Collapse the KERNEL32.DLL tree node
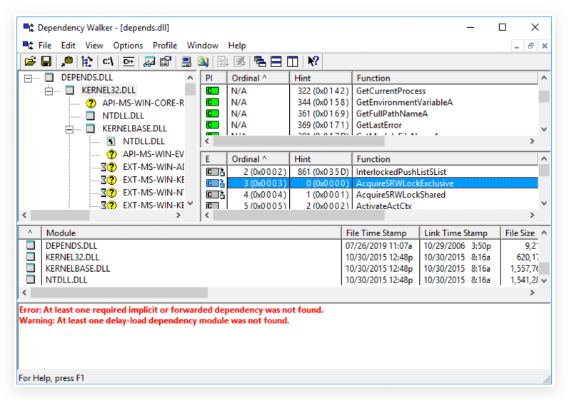Image resolution: width=570 pixels, height=402 pixels. [x=49, y=91]
